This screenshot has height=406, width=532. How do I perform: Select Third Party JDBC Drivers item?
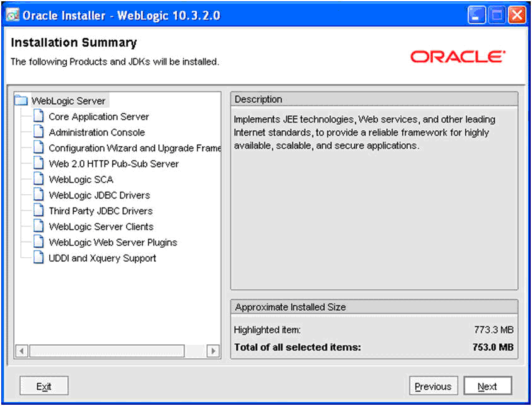[x=101, y=211]
